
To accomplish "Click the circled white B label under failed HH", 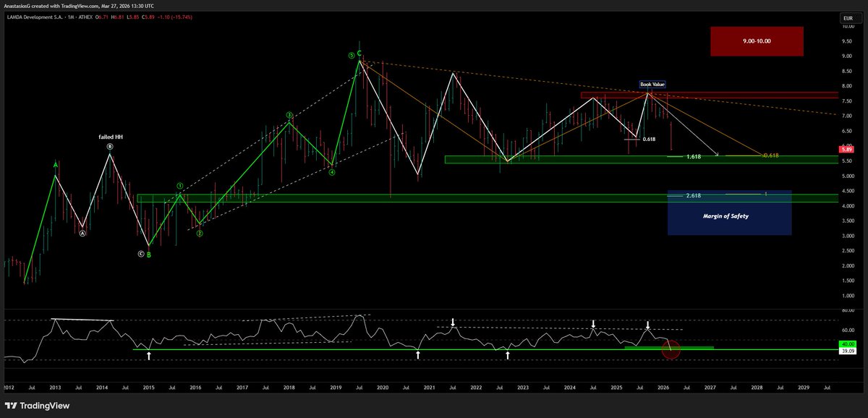I will [110, 146].
